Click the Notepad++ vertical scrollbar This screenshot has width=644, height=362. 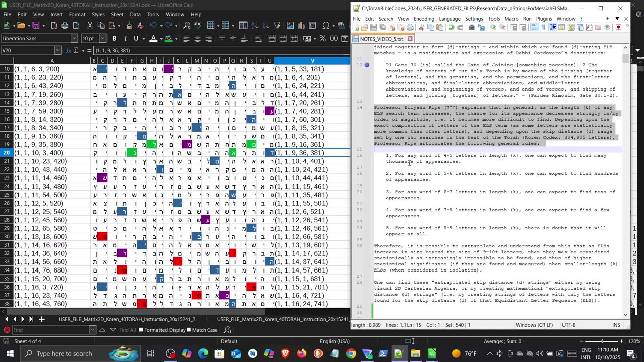[626, 181]
